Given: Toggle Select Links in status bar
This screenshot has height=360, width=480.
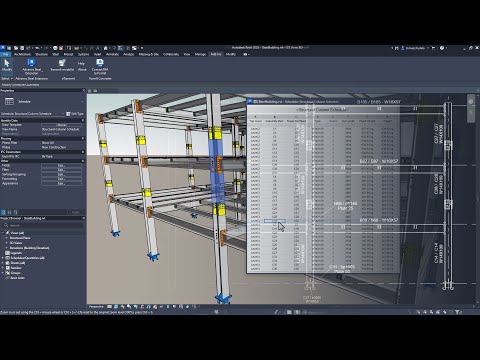Looking at the screenshot, I should pos(419,312).
